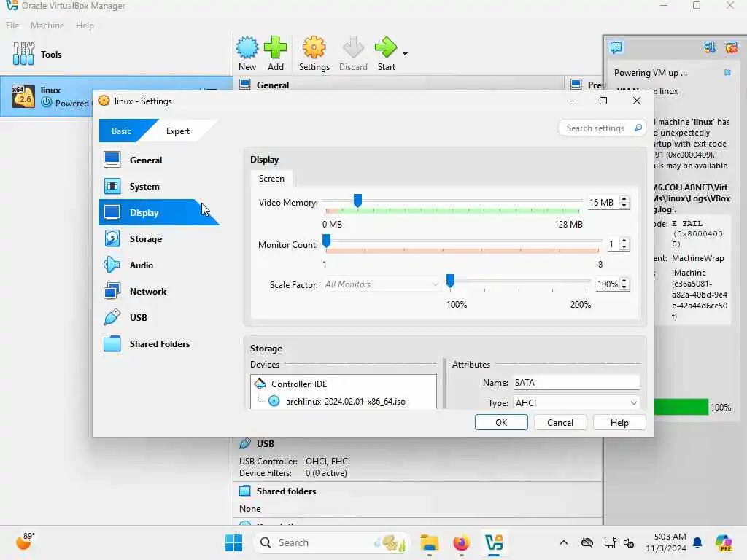Viewport: 747px width, 560px height.
Task: Open the Shared Folders settings category
Action: point(160,343)
